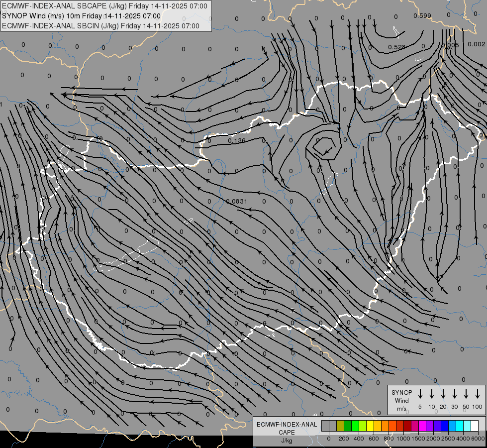
Task: Click the SYNOP Wind m/s legend title
Action: point(401,400)
